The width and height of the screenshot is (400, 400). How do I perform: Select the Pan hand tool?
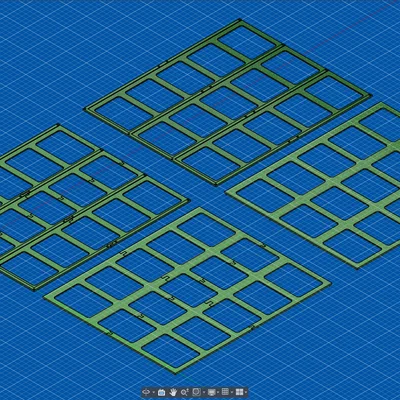coord(173,392)
